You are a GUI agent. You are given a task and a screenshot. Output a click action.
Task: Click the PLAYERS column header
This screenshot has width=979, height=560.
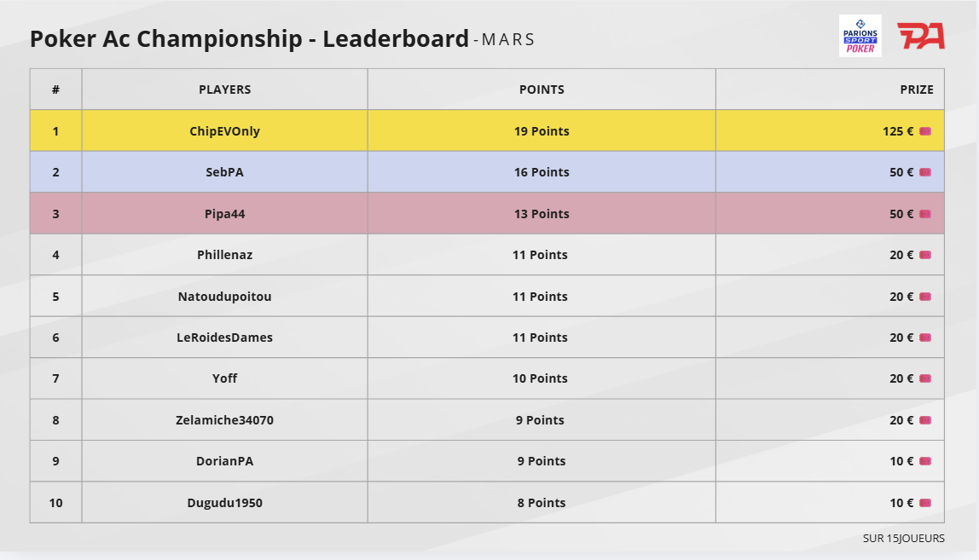click(x=225, y=89)
